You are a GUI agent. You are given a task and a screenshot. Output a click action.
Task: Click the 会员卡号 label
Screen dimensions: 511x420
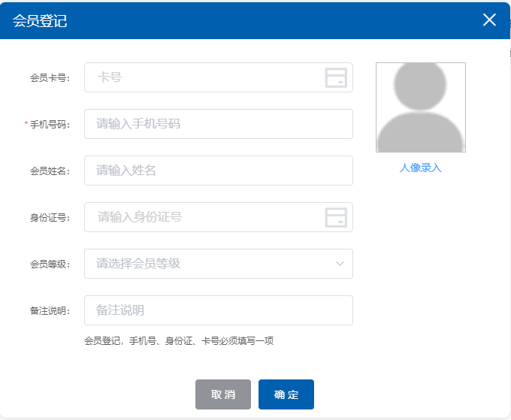click(x=50, y=78)
